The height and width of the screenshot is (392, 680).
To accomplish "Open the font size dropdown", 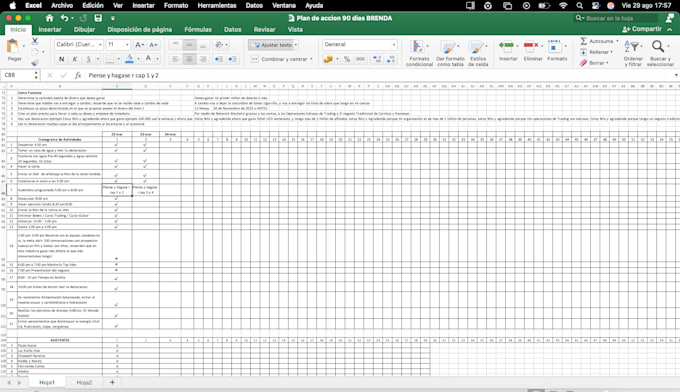I will click(127, 45).
